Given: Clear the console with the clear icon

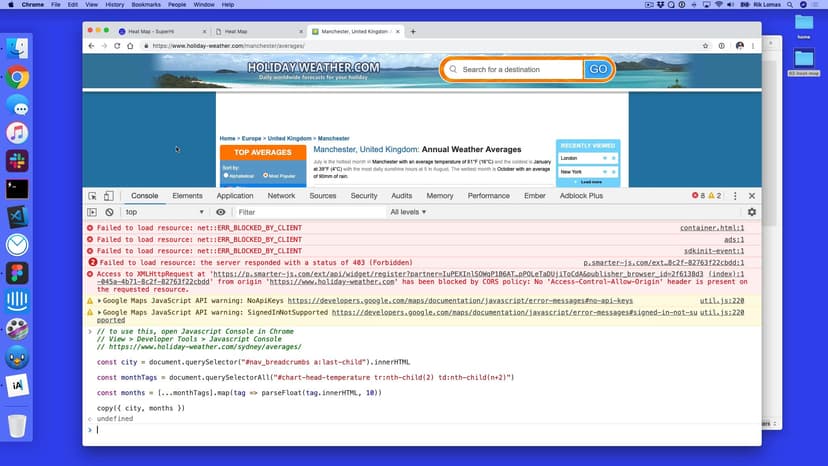Looking at the screenshot, I should tap(109, 212).
